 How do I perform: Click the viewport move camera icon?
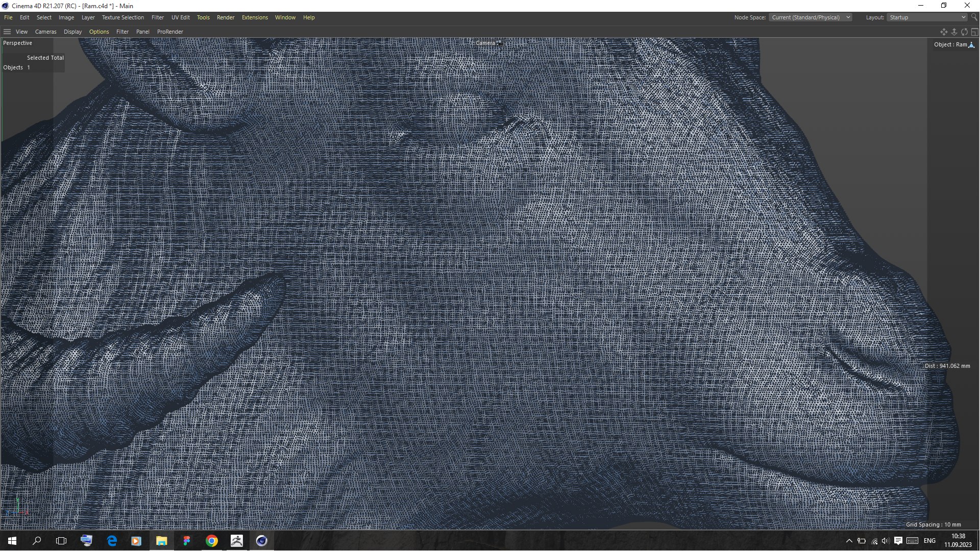pyautogui.click(x=944, y=32)
